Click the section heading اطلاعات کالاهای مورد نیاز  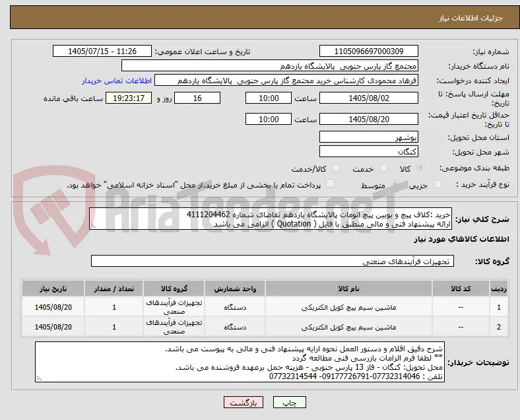[461, 239]
